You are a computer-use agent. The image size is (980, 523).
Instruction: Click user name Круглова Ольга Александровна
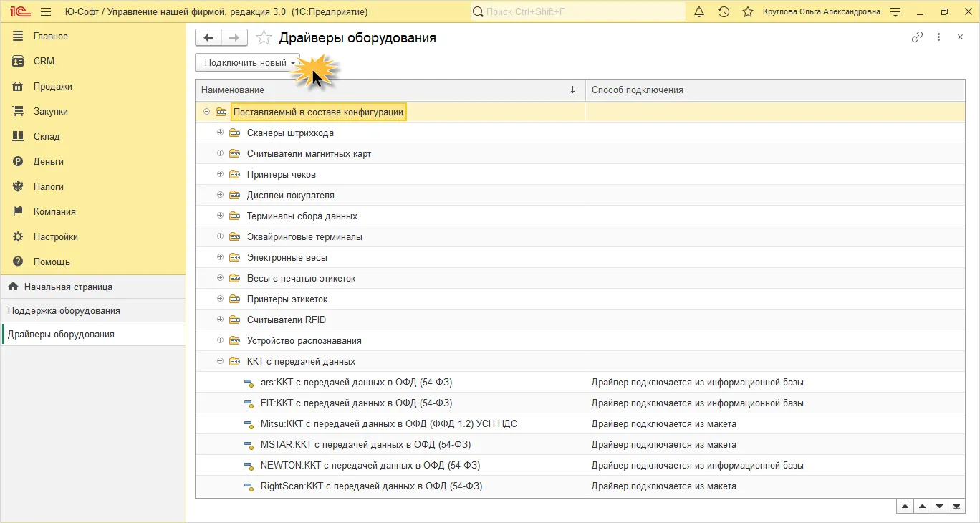[822, 12]
